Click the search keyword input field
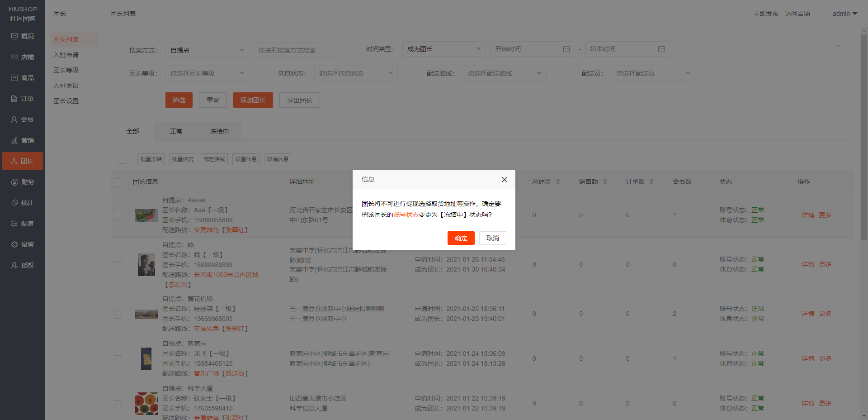Screen dimensions: 868x420 295,50
